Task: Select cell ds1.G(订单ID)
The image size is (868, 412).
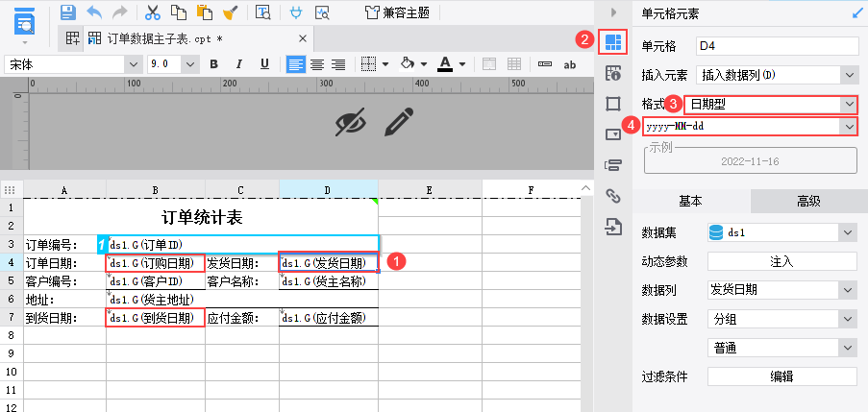Action: 243,244
